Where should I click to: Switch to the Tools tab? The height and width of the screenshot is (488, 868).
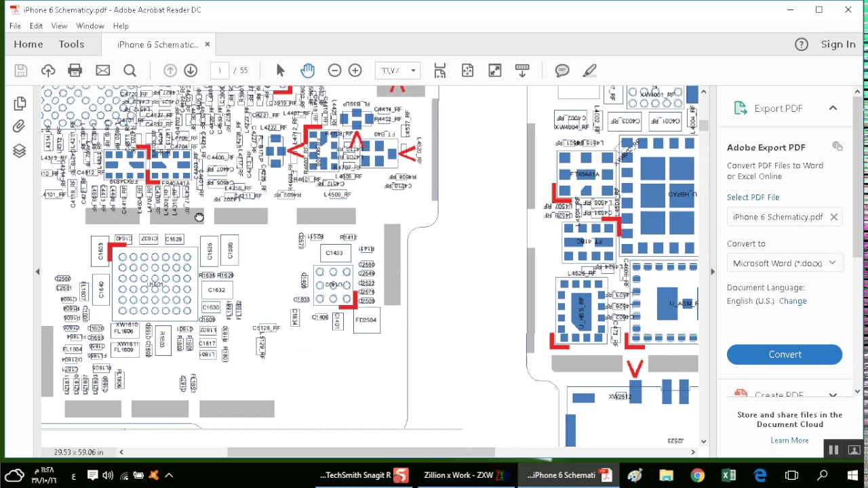pyautogui.click(x=71, y=44)
